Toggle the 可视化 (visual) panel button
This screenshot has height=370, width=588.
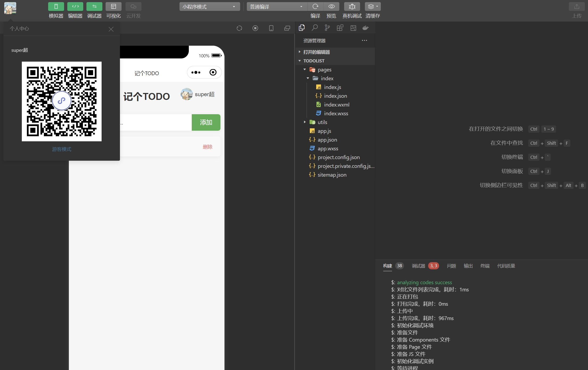point(113,6)
